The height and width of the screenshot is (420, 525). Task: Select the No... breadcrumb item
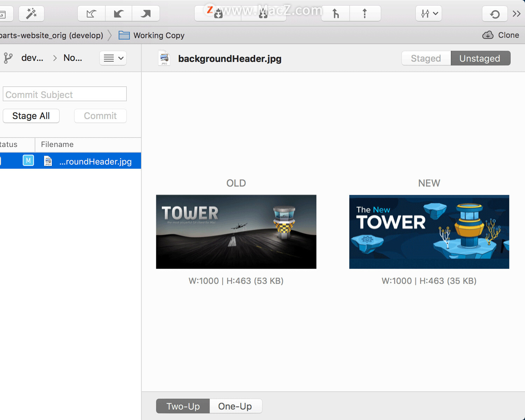pos(73,58)
